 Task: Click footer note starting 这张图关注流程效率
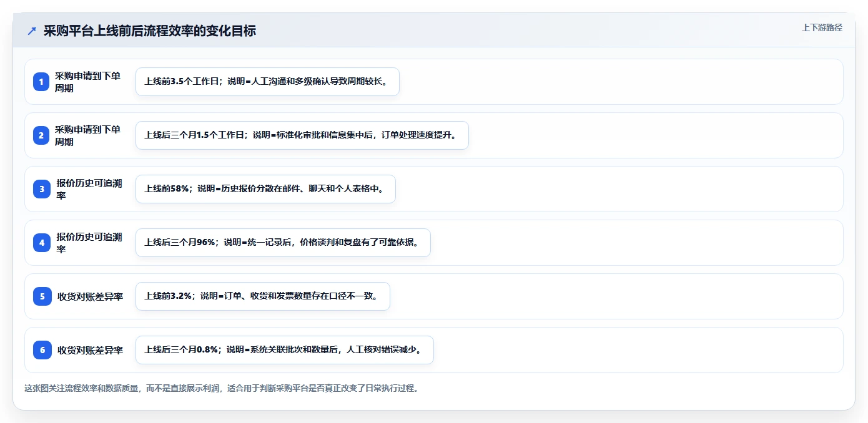coord(221,388)
